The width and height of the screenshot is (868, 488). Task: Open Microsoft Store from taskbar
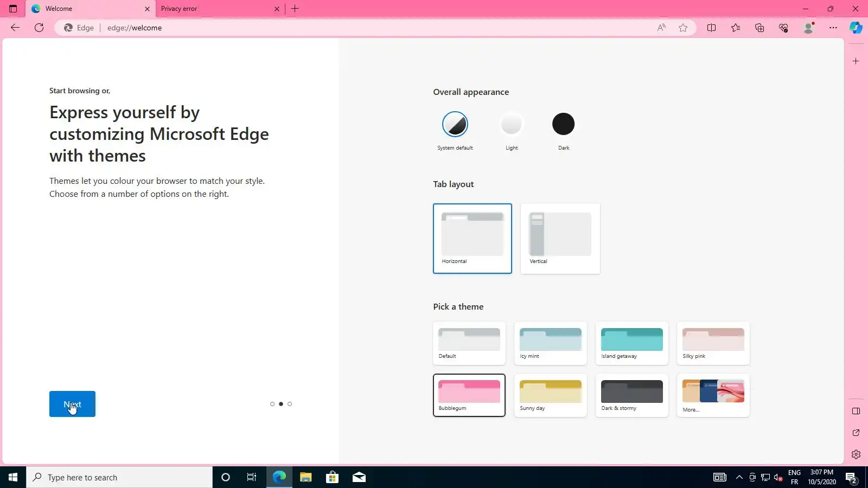click(332, 477)
